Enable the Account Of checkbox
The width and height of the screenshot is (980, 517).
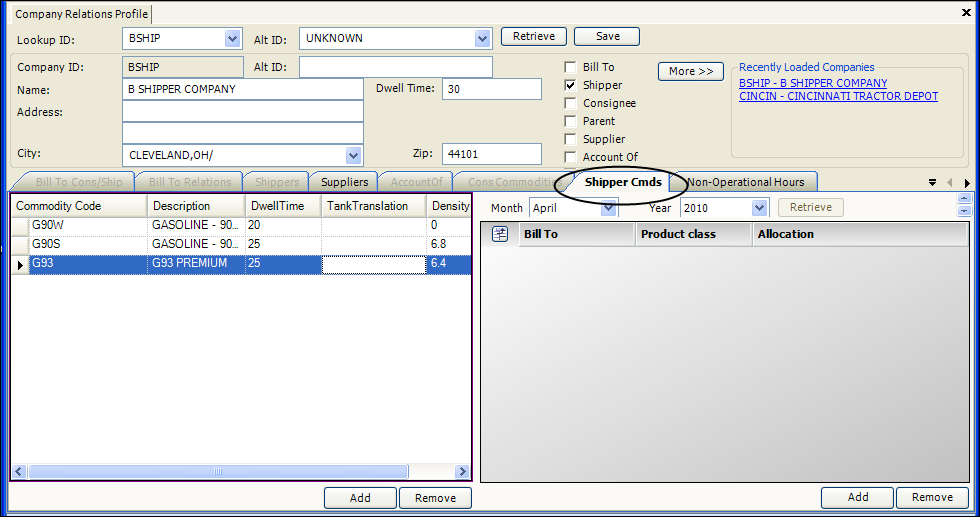pyautogui.click(x=570, y=157)
